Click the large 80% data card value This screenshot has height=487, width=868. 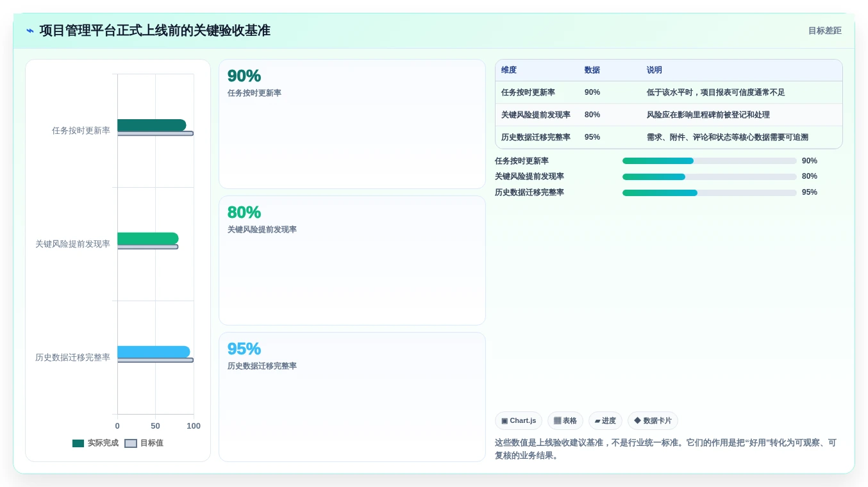click(244, 213)
